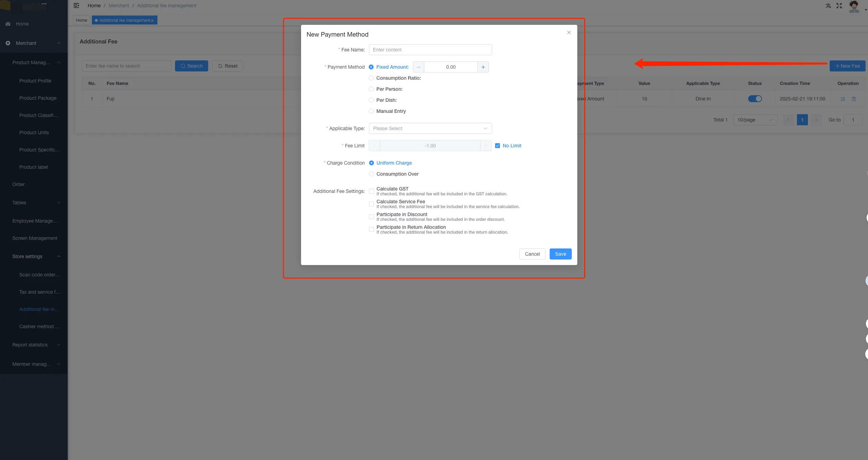Select the Per Person radio option
The width and height of the screenshot is (868, 460).
coord(371,89)
